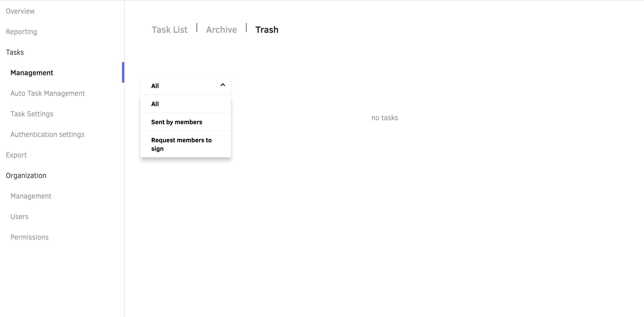
Task: Switch to the Archive tab
Action: (x=221, y=30)
